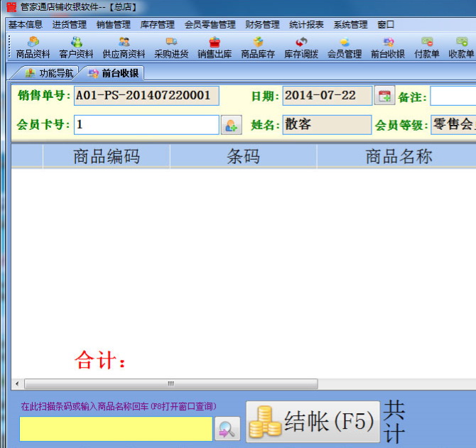476x448 pixels.
Task: Open 收款单 toolbar icon
Action: coord(461,48)
